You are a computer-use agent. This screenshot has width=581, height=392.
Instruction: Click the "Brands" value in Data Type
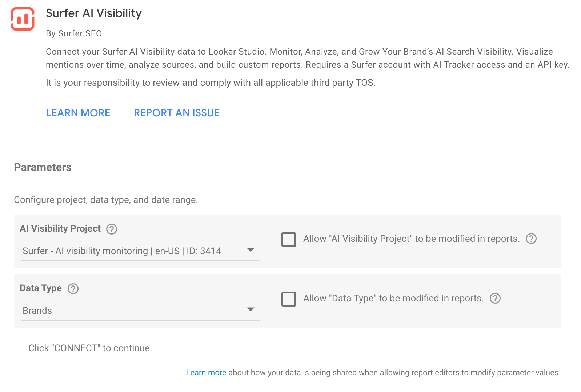(x=37, y=311)
